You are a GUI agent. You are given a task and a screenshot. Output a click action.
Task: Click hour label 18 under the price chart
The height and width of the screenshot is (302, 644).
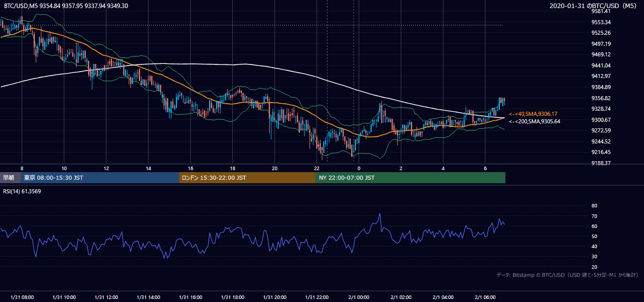pos(232,168)
